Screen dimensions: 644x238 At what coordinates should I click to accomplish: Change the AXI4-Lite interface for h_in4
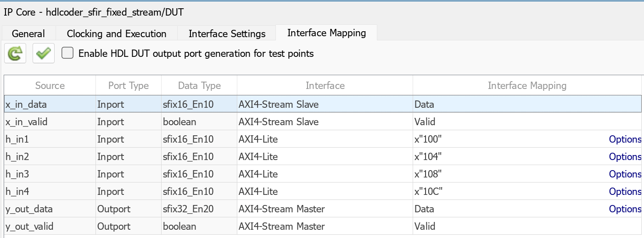pos(325,192)
